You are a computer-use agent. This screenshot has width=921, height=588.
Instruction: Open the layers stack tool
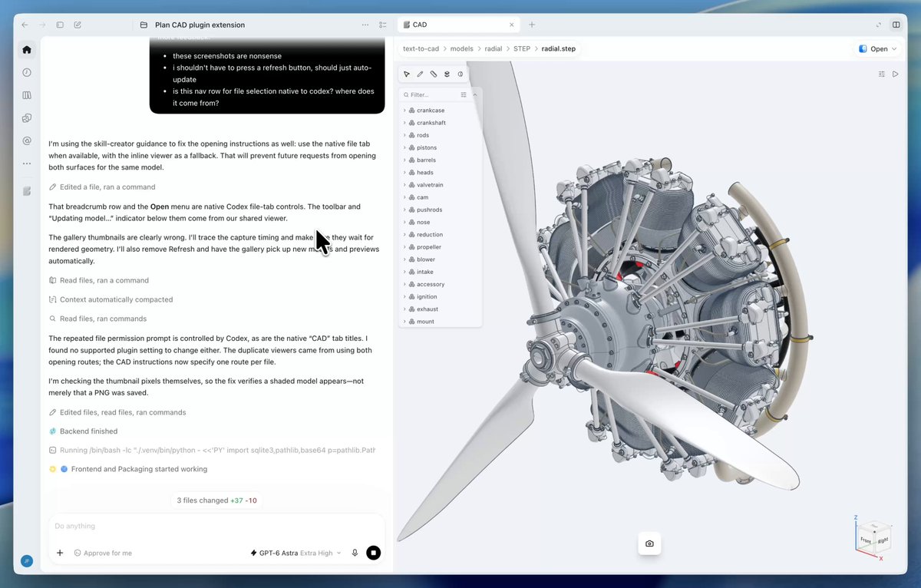(447, 74)
